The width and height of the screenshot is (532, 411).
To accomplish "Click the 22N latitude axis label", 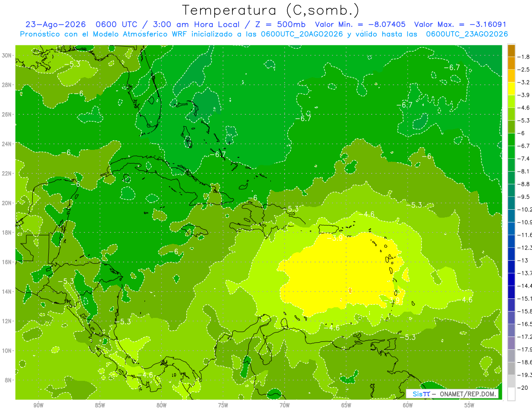I will click(8, 173).
